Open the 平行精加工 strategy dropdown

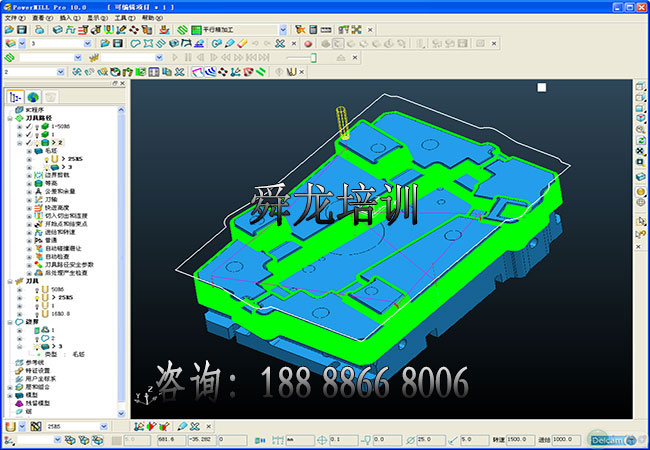[x=283, y=30]
